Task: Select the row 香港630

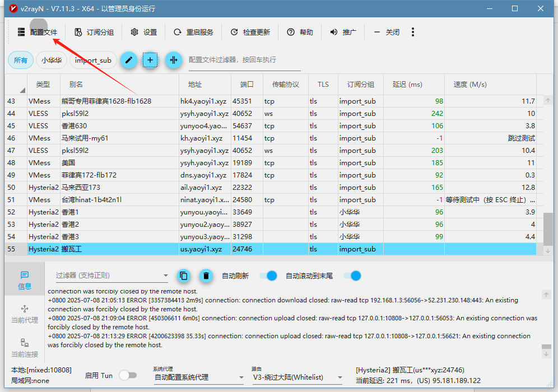Action: point(271,126)
